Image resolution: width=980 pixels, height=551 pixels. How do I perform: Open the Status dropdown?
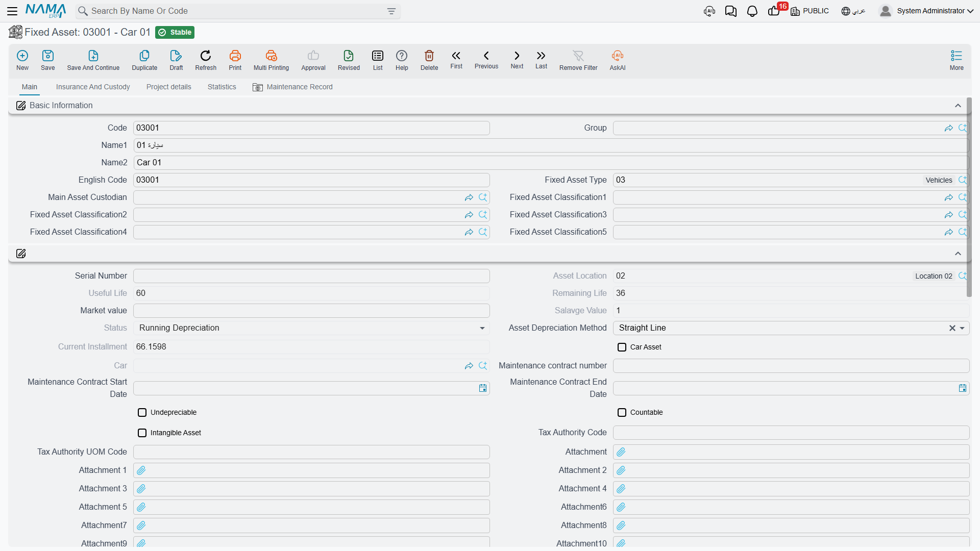(x=311, y=328)
